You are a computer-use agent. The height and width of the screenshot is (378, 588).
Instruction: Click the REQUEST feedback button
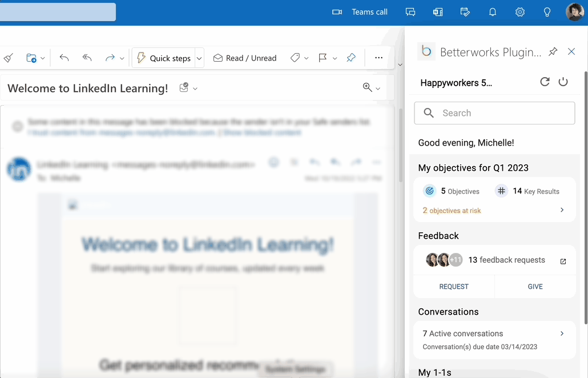[454, 287]
